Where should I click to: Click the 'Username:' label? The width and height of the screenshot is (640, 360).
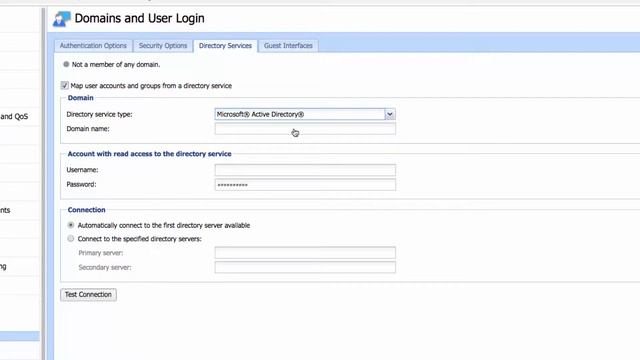coord(82,170)
